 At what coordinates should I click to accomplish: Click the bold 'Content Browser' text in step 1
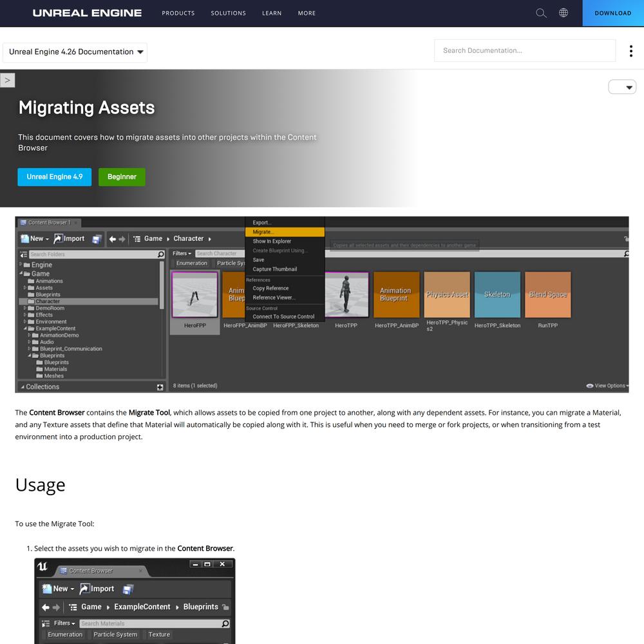click(205, 548)
